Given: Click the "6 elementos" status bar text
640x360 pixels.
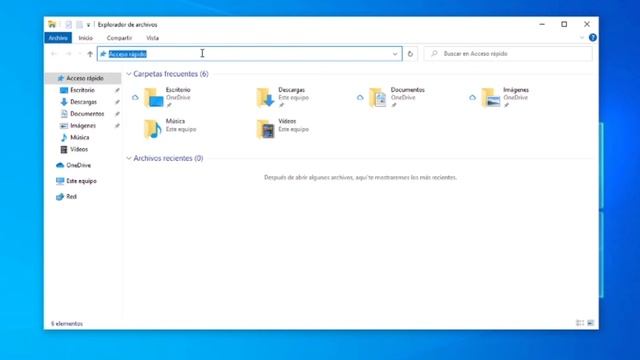Looking at the screenshot, I should tap(67, 324).
